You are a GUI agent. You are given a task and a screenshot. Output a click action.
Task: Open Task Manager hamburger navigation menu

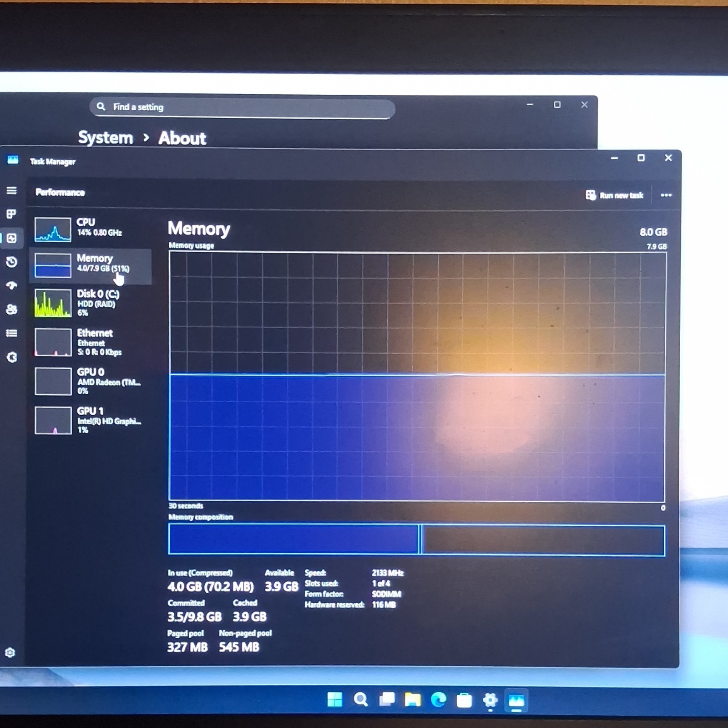click(11, 190)
